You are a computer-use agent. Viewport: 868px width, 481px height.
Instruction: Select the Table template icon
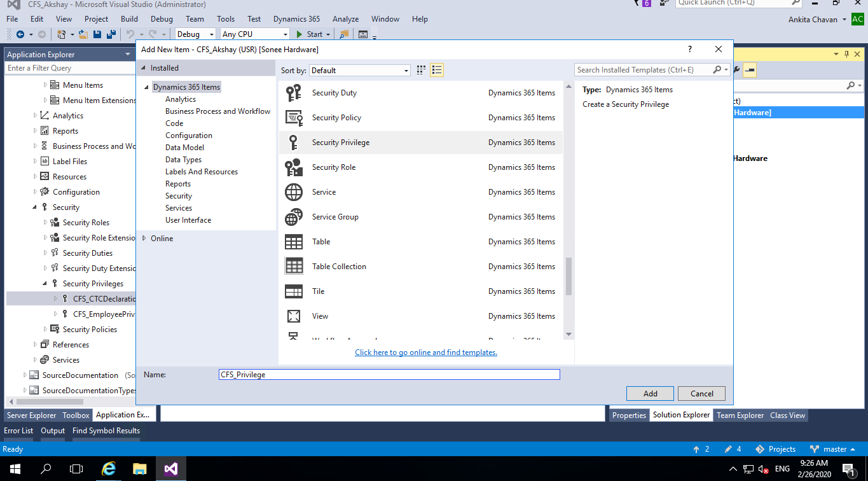[x=294, y=242]
